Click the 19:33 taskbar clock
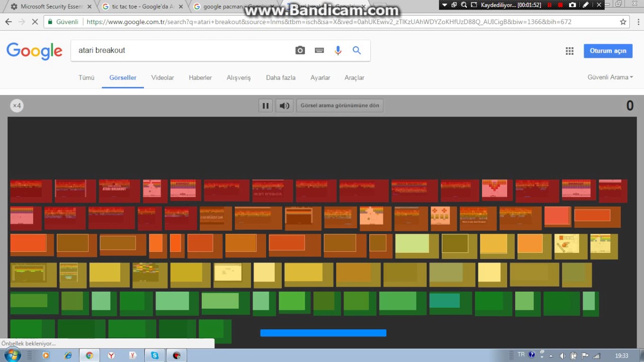The height and width of the screenshot is (362, 644). 622,355
